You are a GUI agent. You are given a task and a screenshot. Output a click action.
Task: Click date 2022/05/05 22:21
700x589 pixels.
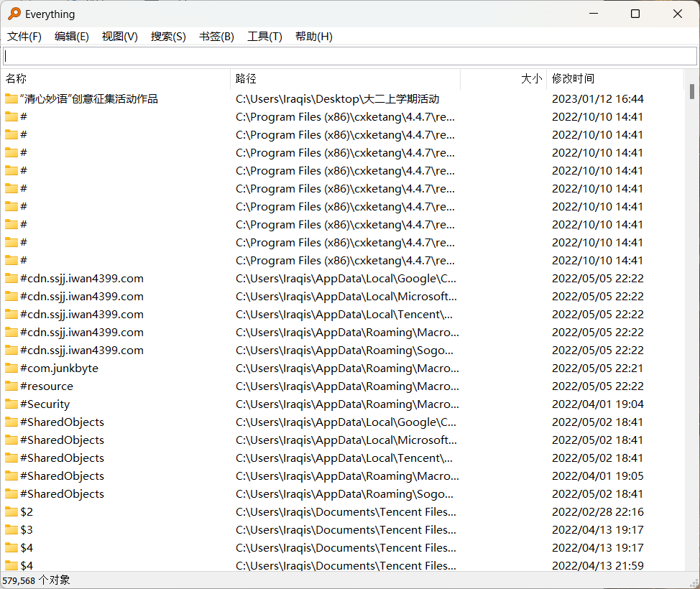(x=598, y=368)
